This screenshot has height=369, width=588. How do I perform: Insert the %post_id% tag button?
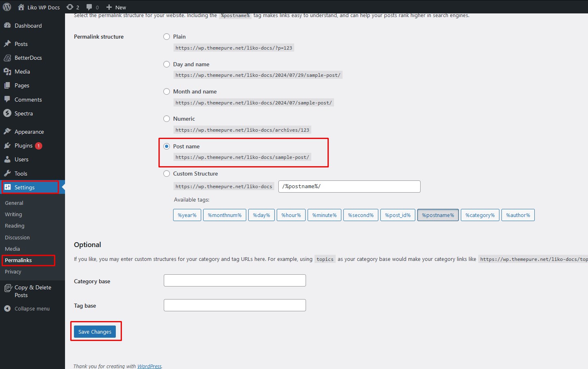click(x=398, y=215)
